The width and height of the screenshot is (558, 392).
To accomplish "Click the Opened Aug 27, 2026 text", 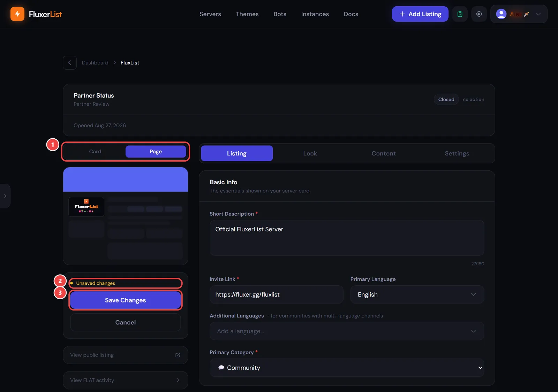I will point(100,125).
